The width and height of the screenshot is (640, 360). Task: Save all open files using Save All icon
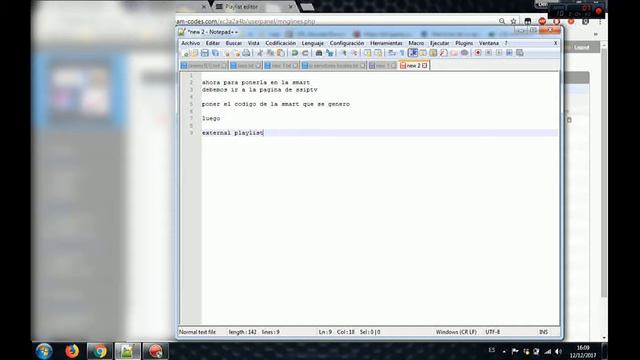click(x=215, y=53)
